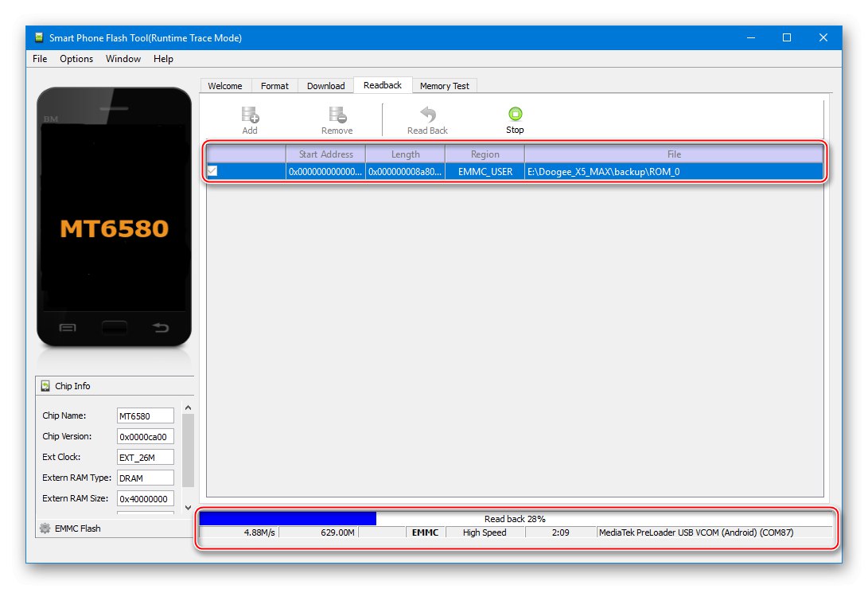
Task: Open the Options menu
Action: point(76,59)
